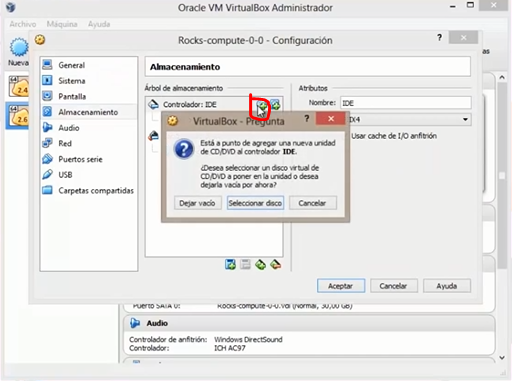Click the Dejar vacío button
512x381 pixels.
[x=198, y=203]
